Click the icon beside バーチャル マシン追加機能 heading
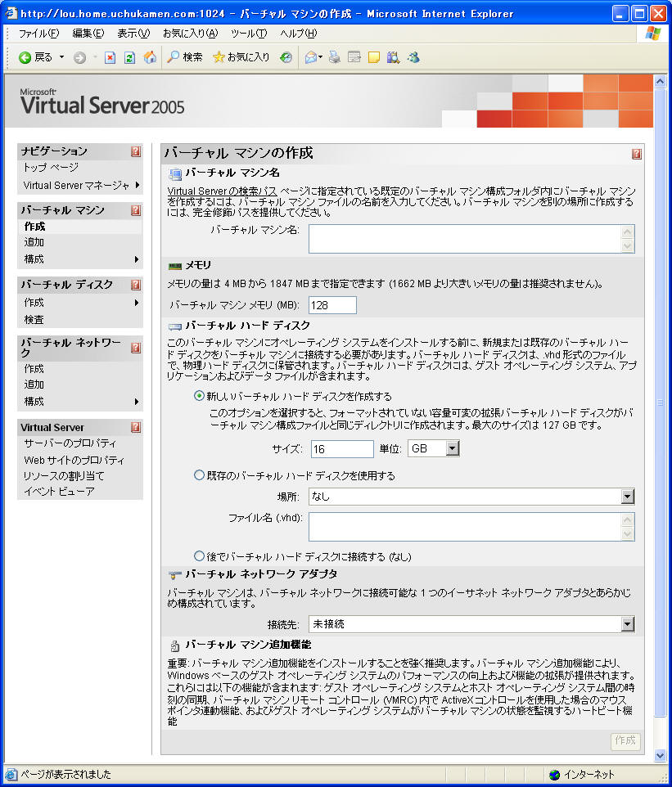 tap(175, 645)
